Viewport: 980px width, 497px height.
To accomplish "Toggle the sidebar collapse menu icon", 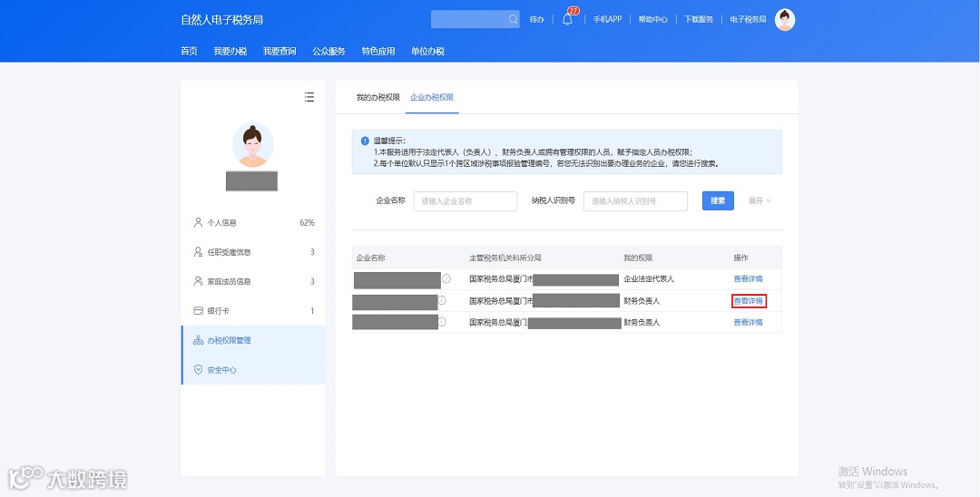I will pyautogui.click(x=309, y=97).
